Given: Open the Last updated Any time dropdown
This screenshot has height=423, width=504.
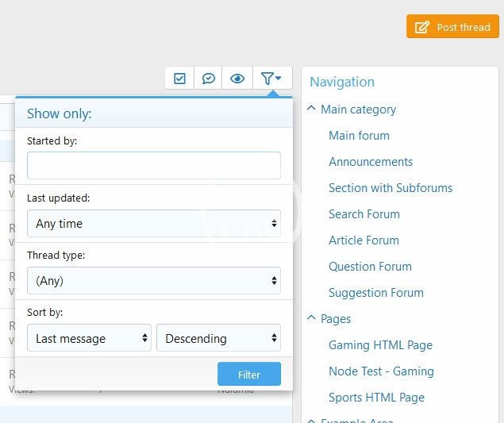Looking at the screenshot, I should (154, 224).
